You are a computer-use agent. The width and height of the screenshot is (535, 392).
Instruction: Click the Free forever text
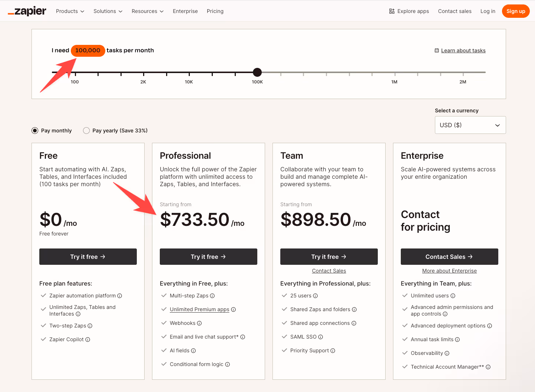point(54,234)
